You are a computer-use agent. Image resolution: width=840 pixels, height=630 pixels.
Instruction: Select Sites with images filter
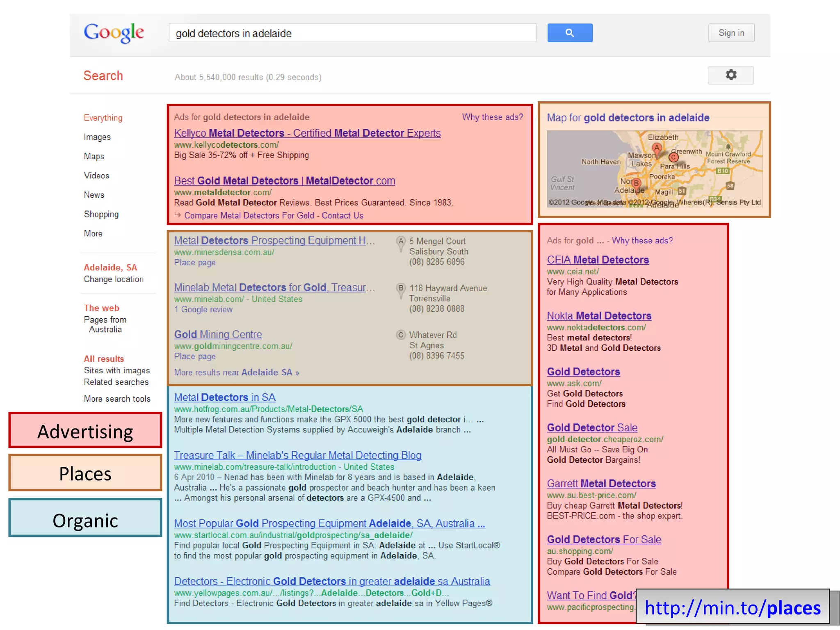coord(117,370)
